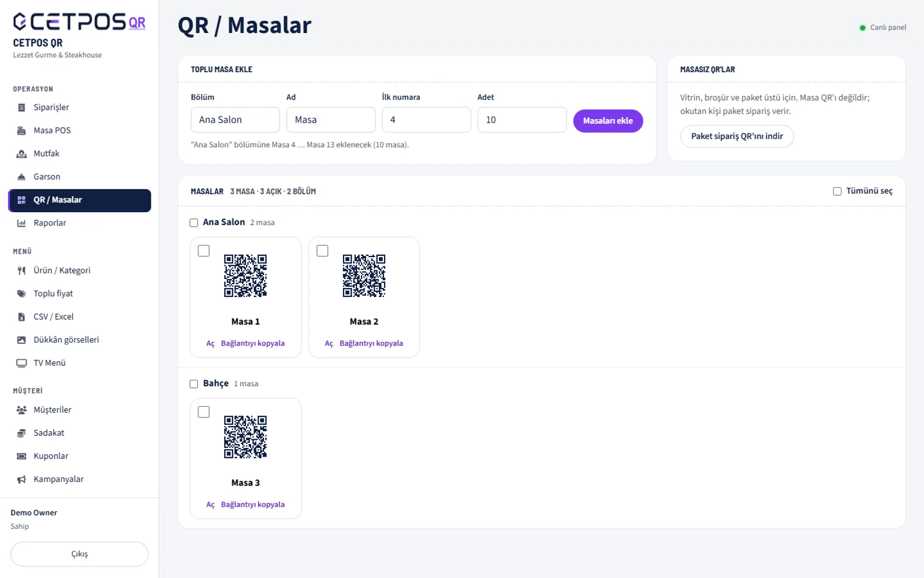Click the TV Menü monitor icon
The height and width of the screenshot is (578, 924).
(x=21, y=363)
